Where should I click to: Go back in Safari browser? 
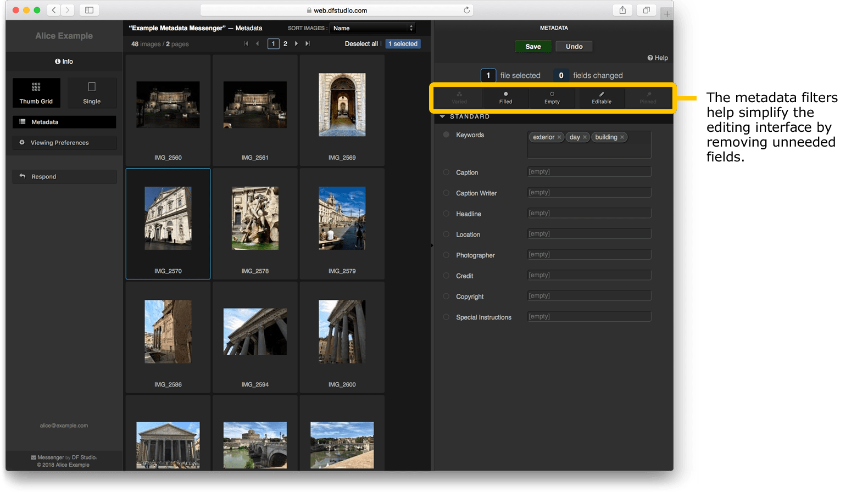[x=54, y=10]
